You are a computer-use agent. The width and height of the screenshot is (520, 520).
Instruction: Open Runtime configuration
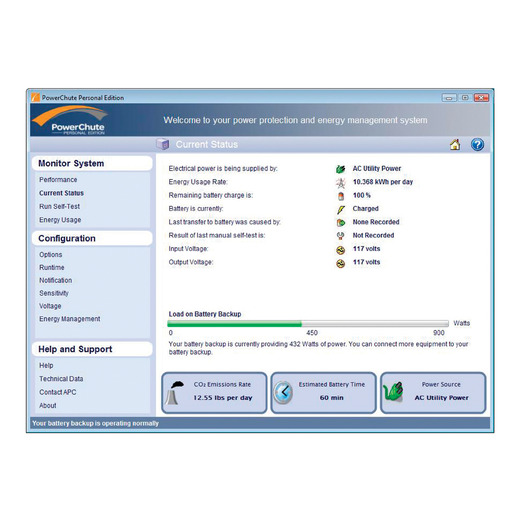click(x=52, y=267)
